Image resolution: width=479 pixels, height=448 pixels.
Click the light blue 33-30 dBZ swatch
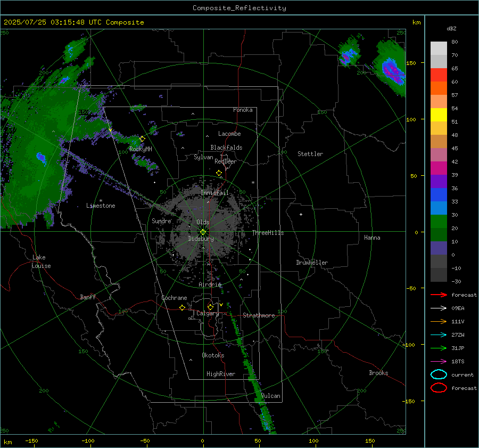(439, 208)
